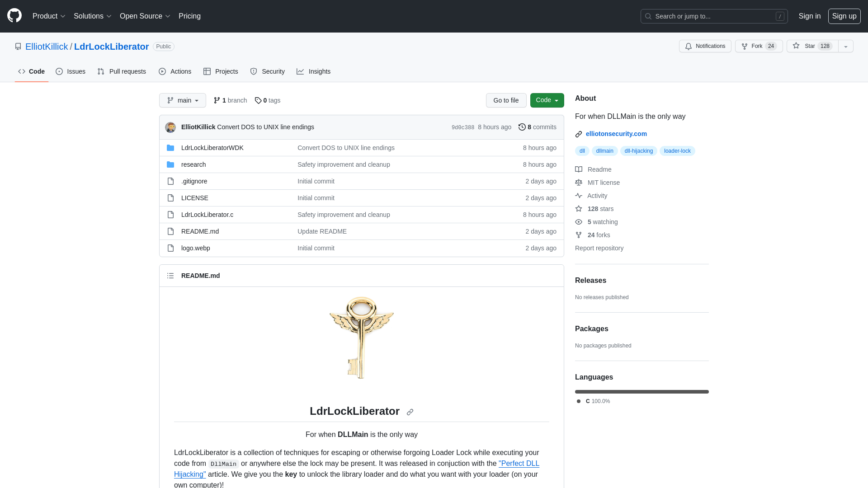Expand the Code dropdown menu
This screenshot has height=488, width=868.
click(x=547, y=100)
